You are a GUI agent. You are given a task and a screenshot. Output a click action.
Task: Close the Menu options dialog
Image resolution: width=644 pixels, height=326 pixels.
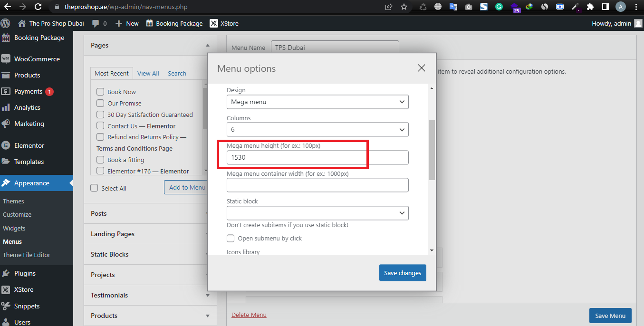(x=421, y=68)
